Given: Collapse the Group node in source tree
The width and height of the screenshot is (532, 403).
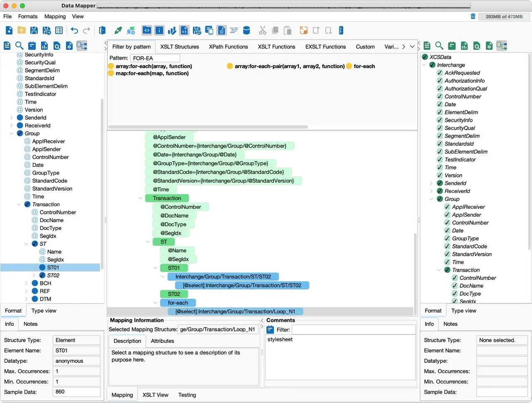Looking at the screenshot, I should click(x=11, y=134).
